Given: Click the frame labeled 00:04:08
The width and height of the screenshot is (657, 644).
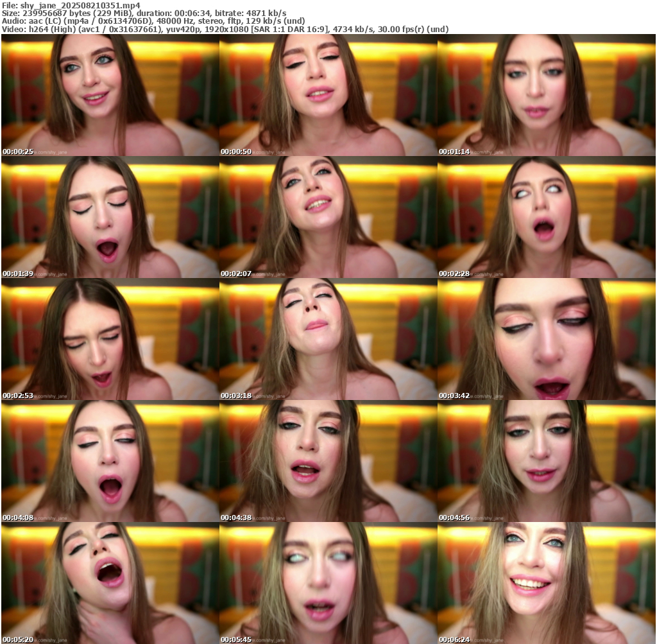Looking at the screenshot, I should [x=110, y=461].
